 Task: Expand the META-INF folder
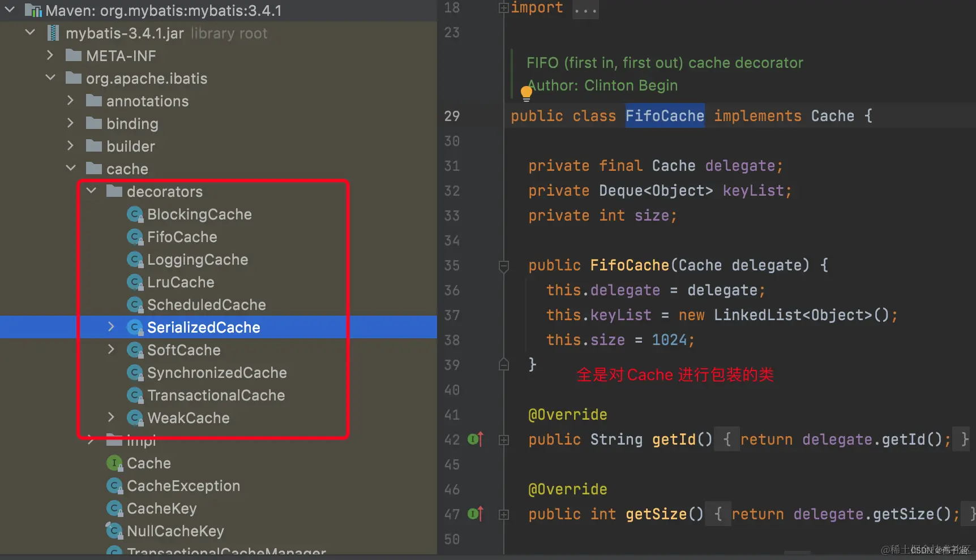(50, 55)
